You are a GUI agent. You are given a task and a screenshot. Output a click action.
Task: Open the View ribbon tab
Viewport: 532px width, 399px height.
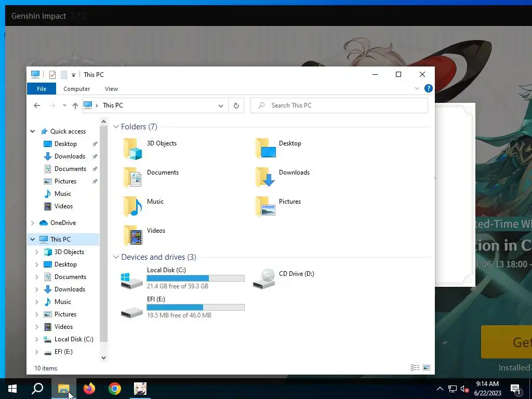111,89
